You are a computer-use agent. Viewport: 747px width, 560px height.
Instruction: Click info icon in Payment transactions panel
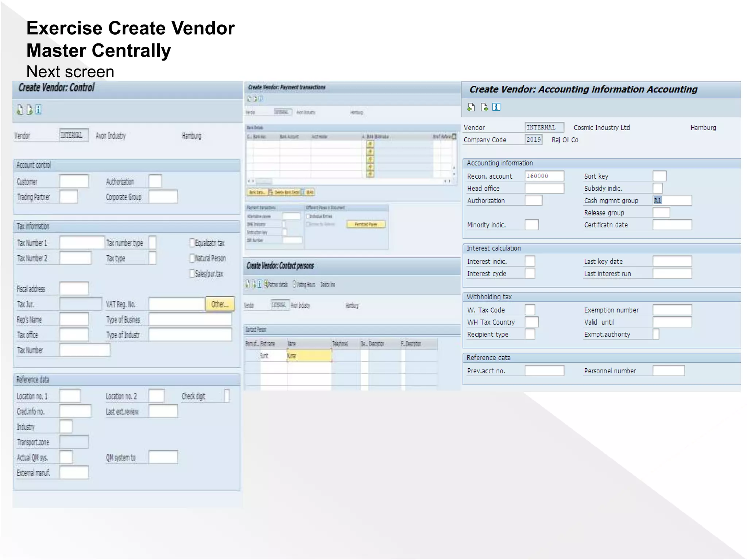[x=260, y=98]
